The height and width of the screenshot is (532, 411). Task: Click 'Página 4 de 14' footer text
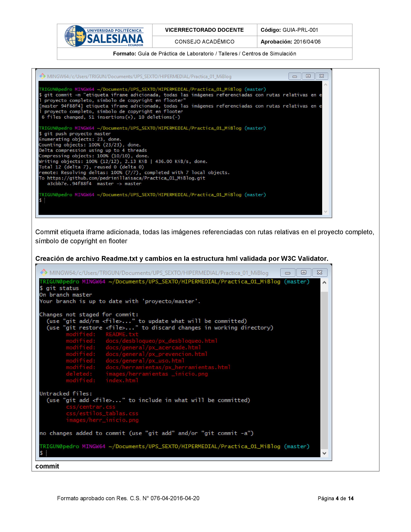(336, 498)
